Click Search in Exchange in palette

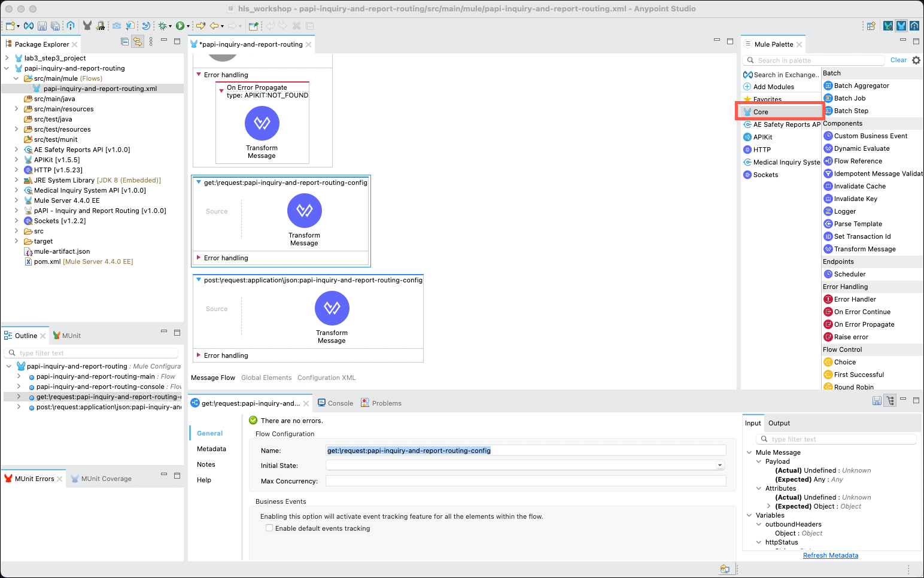coord(781,75)
